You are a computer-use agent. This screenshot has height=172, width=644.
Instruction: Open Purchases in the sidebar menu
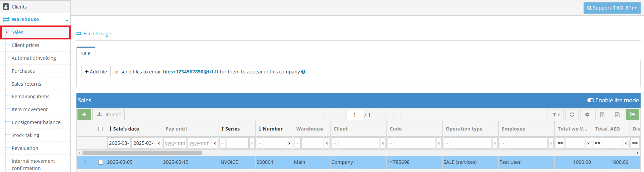click(23, 71)
